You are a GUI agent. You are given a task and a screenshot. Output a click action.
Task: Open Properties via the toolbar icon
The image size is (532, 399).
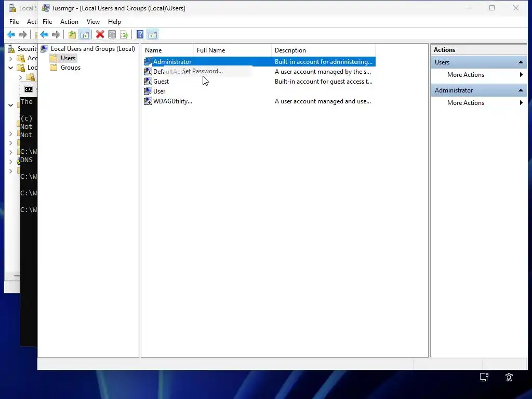click(112, 34)
